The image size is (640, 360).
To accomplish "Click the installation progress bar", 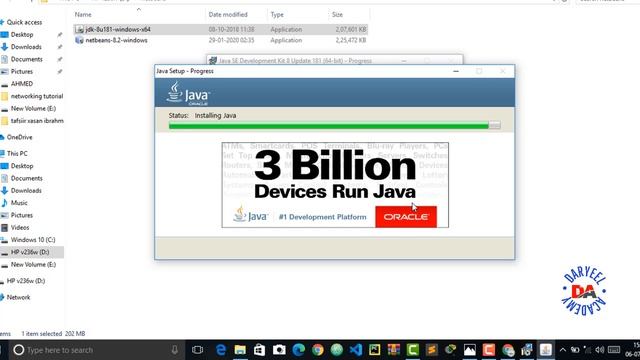I will tap(335, 126).
